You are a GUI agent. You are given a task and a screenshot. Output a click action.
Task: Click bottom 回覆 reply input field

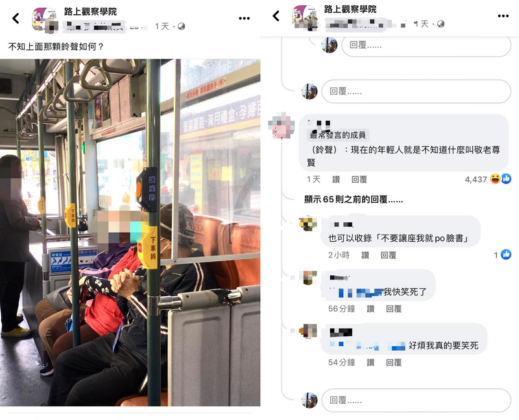tap(416, 400)
